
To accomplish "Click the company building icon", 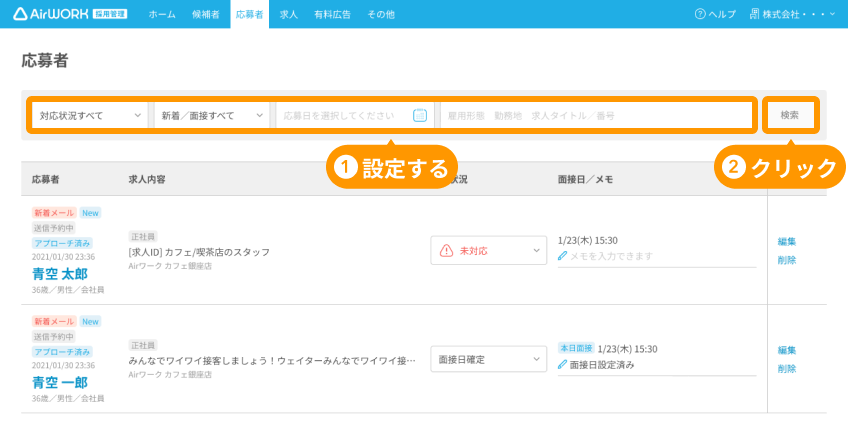I will click(x=754, y=14).
